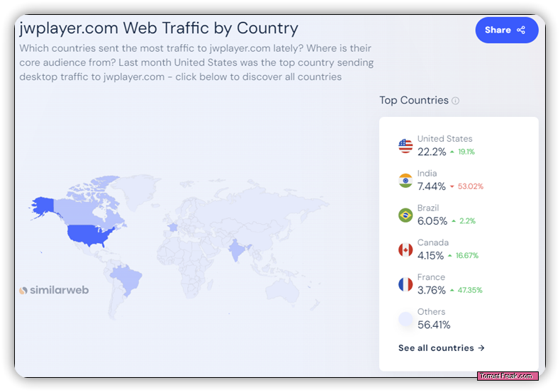Click the France flag icon

405,284
